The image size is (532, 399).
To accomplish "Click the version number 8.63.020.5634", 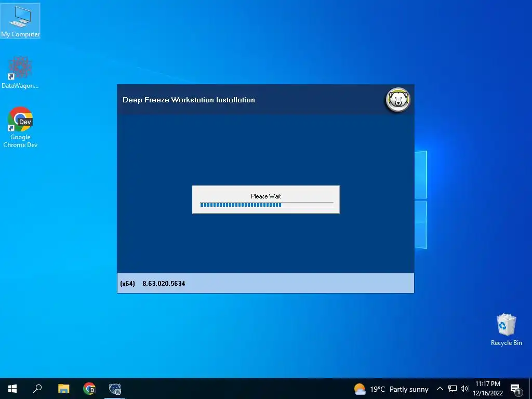I will pos(164,284).
